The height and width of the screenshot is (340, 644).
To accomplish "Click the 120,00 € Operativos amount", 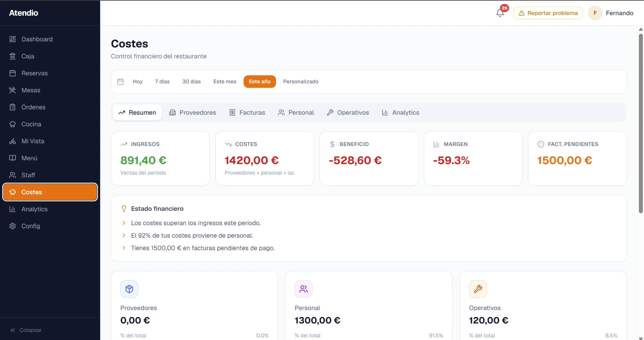I will point(488,320).
